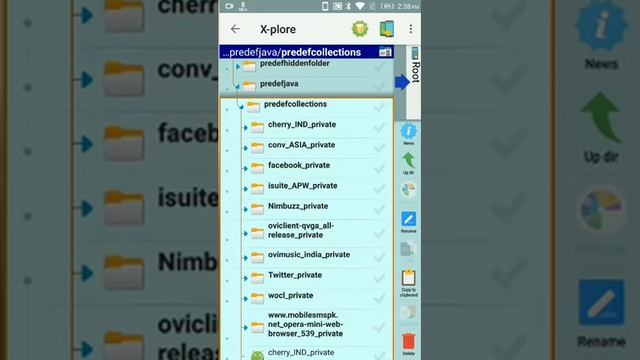This screenshot has width=640, height=360.
Task: Mark the checkmark for wocl_private
Action: pyautogui.click(x=379, y=298)
